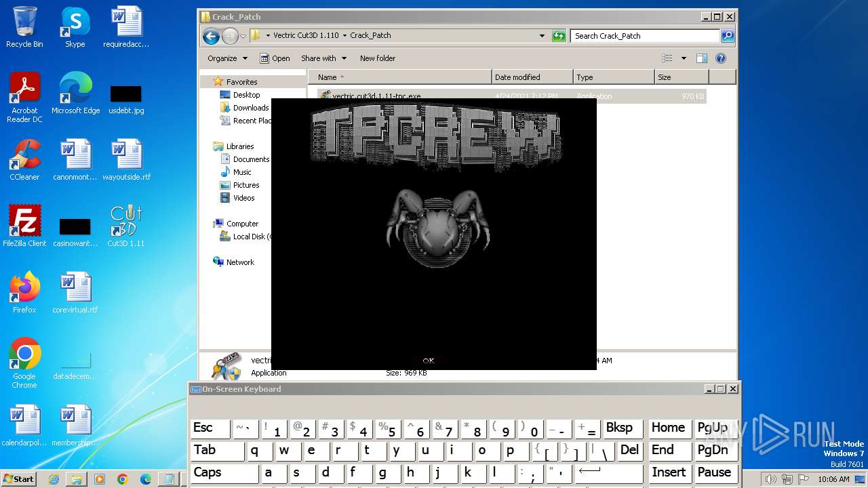Expand address bar history dropdown
This screenshot has width=868, height=488.
click(542, 36)
